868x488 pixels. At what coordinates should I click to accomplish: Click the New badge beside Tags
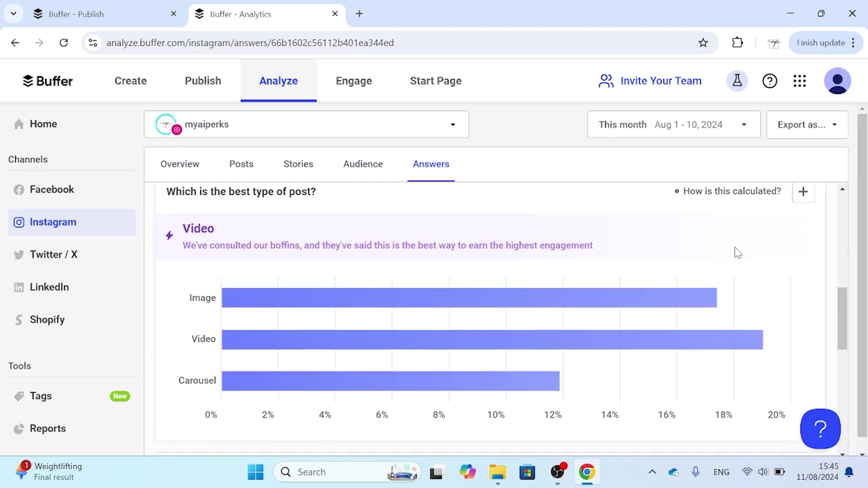point(120,396)
